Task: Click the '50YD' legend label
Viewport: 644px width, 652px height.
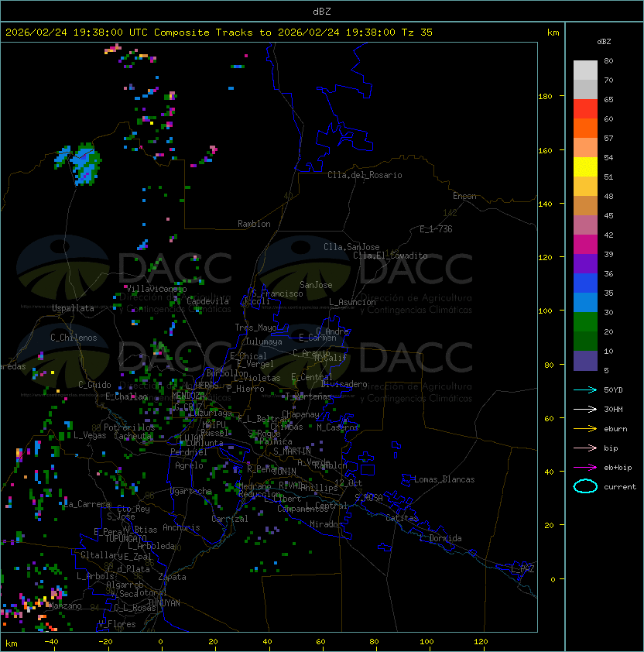Action: [x=613, y=390]
